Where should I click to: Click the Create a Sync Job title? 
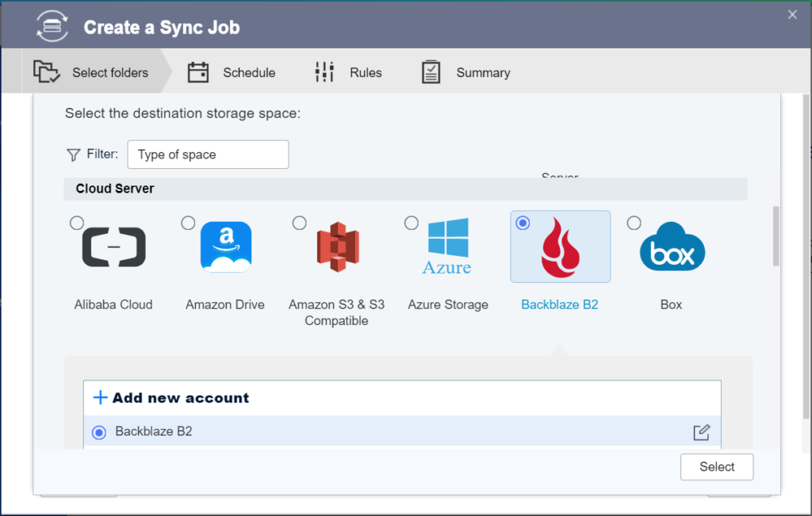click(x=162, y=27)
